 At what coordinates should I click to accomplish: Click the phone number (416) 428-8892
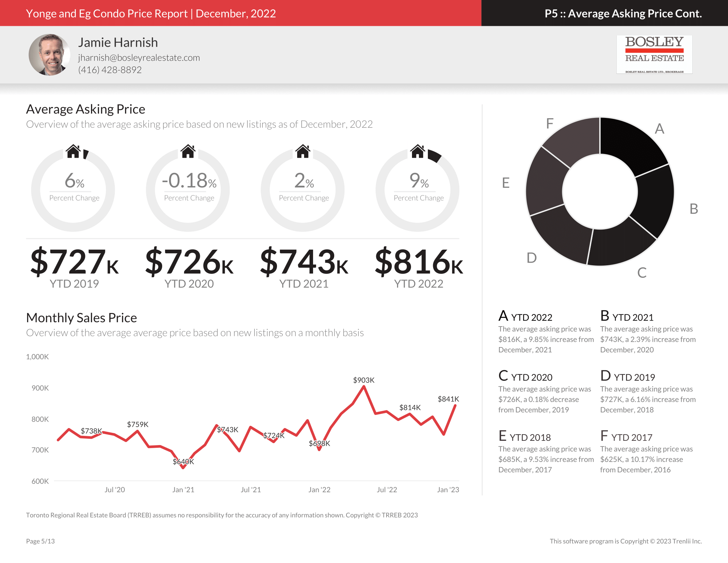(x=110, y=70)
